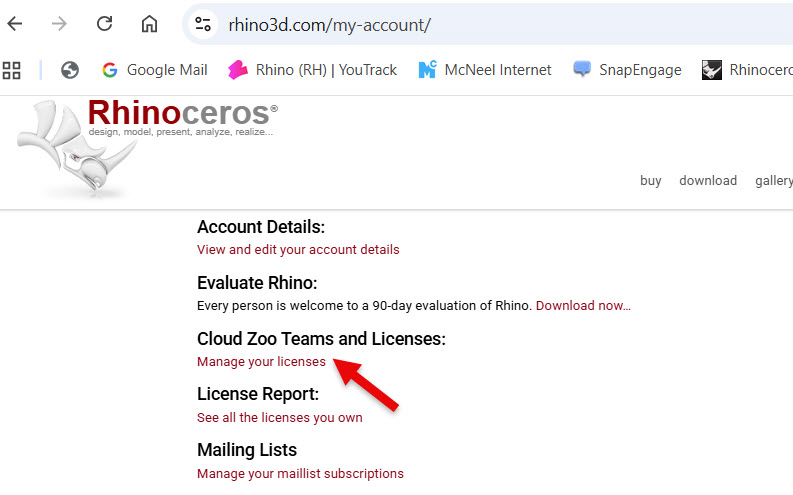Open the Rhinoceros bookmark at the bar's end

click(747, 70)
